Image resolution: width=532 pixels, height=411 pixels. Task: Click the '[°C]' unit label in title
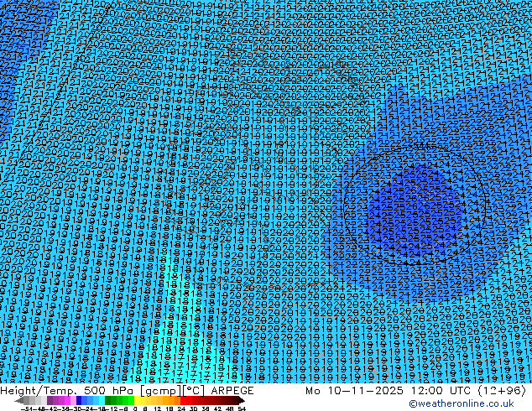click(x=194, y=391)
